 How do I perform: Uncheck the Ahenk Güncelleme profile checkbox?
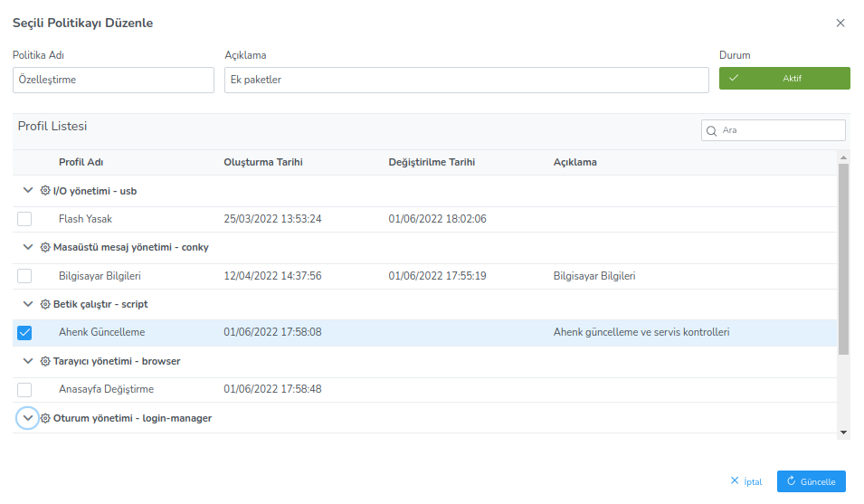click(24, 332)
